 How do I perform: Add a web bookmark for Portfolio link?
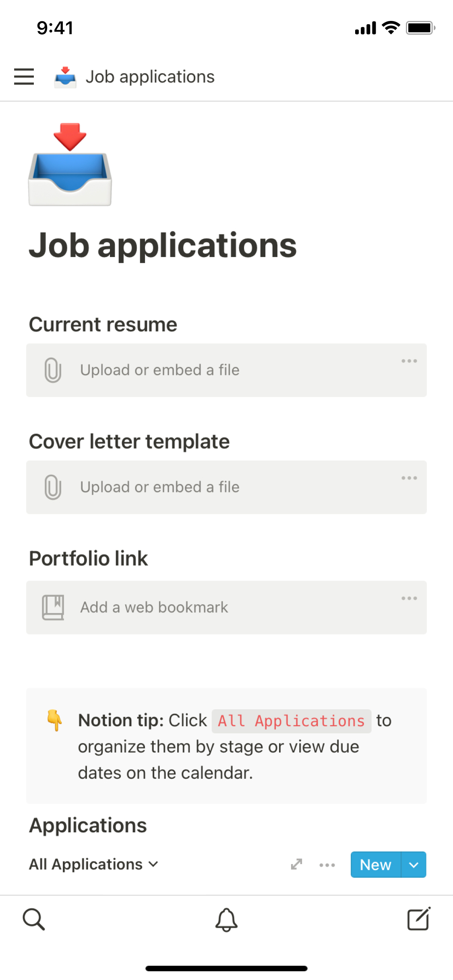(154, 607)
